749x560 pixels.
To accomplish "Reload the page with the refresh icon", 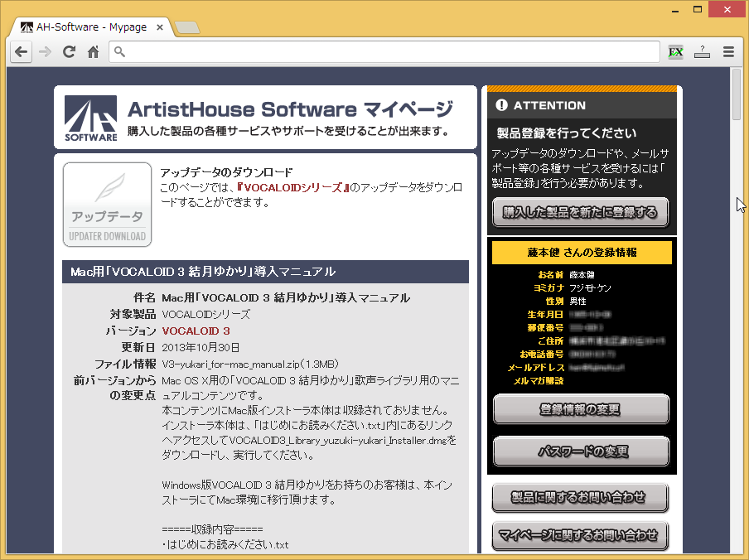I will coord(70,51).
